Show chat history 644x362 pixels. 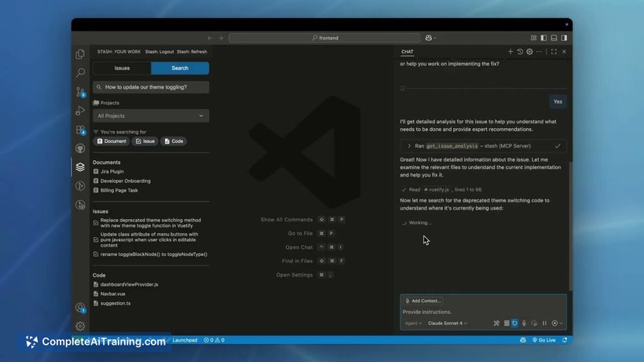pos(520,52)
